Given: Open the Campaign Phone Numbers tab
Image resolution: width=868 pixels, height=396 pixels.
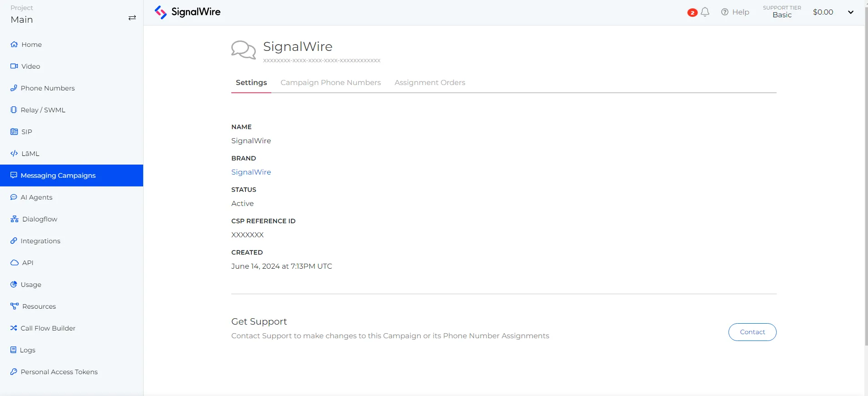Looking at the screenshot, I should click(330, 83).
